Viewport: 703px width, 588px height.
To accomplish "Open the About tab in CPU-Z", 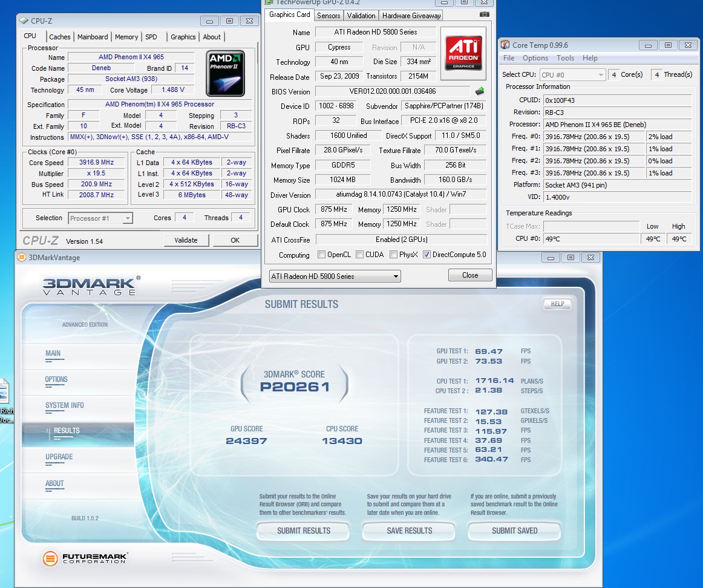I will (x=212, y=37).
